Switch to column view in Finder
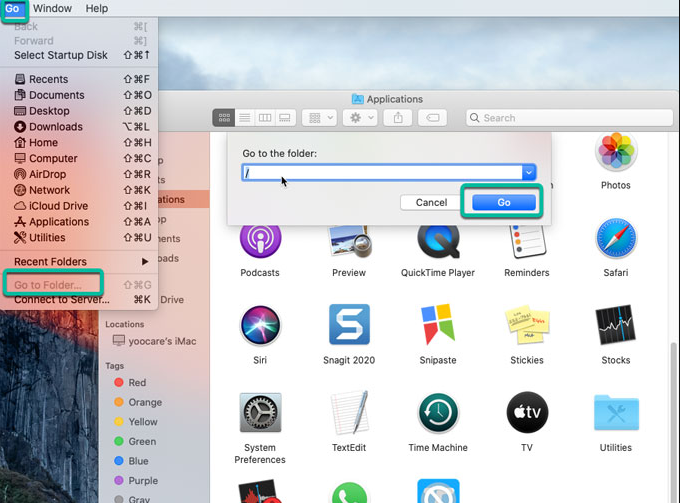 click(x=265, y=118)
